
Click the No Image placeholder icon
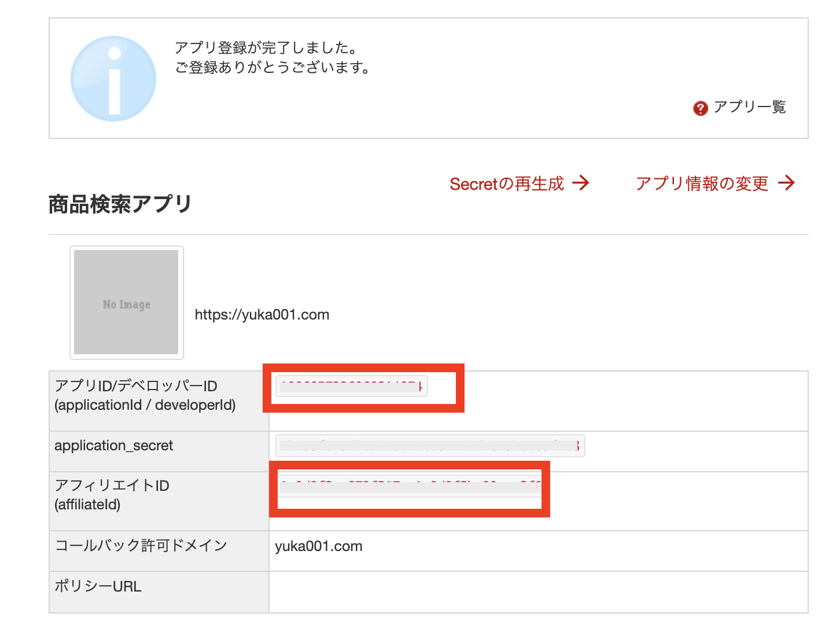click(126, 303)
